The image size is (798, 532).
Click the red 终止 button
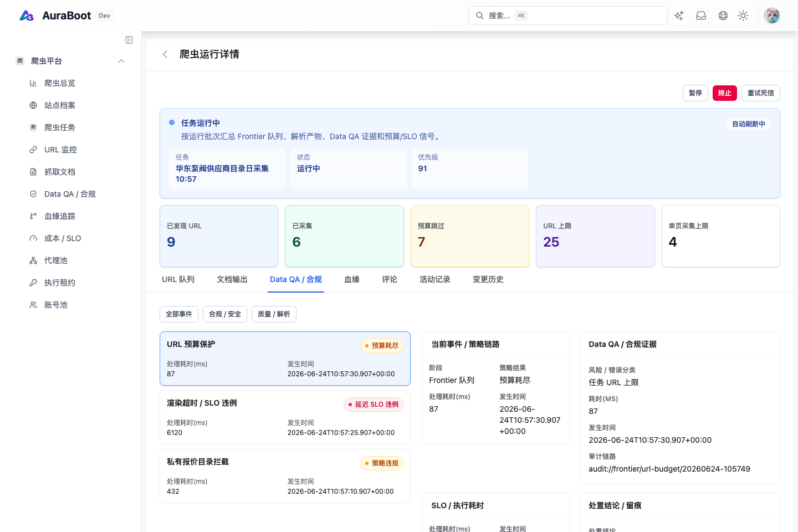tap(725, 93)
